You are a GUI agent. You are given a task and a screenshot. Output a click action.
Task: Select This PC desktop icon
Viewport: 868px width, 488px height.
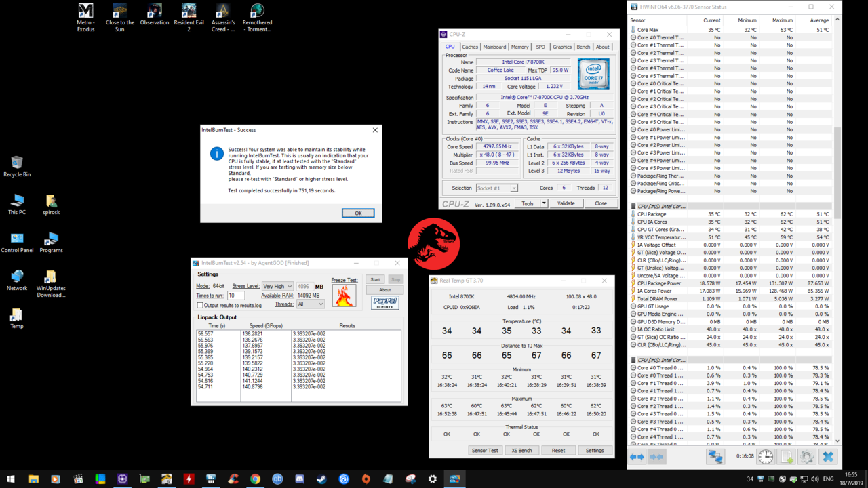pyautogui.click(x=17, y=204)
